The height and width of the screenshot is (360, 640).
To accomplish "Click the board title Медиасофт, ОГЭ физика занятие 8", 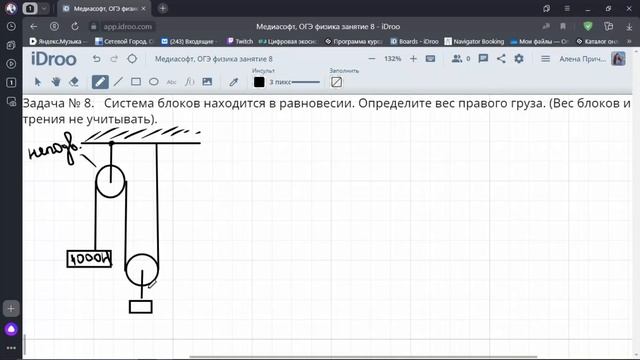I will coord(213,59).
